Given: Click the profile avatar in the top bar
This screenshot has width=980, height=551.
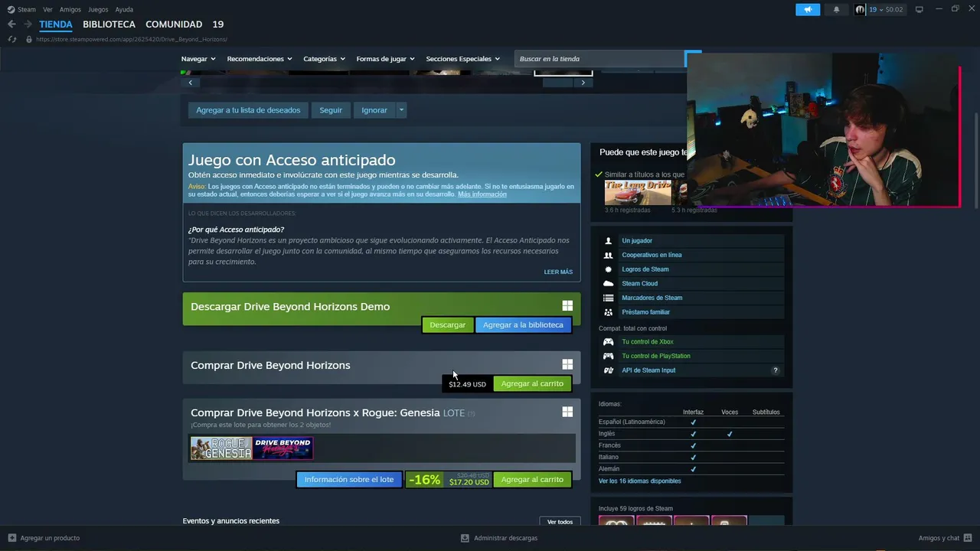Looking at the screenshot, I should click(x=860, y=10).
